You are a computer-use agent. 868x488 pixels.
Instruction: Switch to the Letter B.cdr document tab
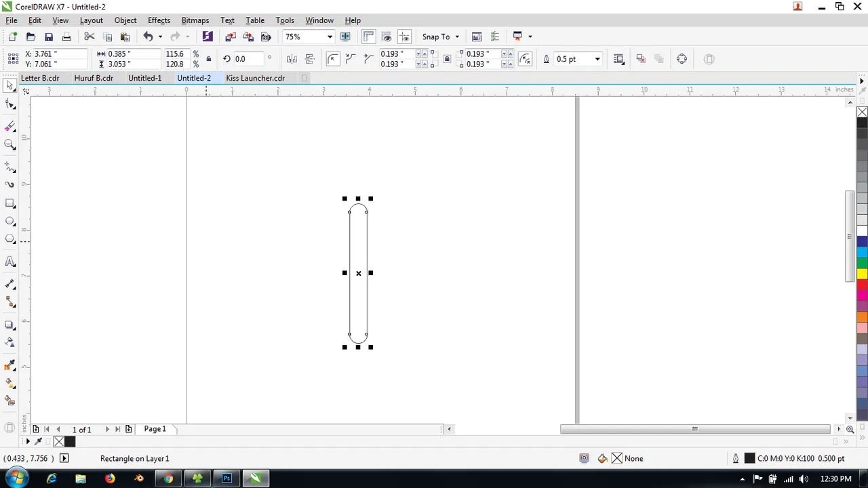pos(40,78)
